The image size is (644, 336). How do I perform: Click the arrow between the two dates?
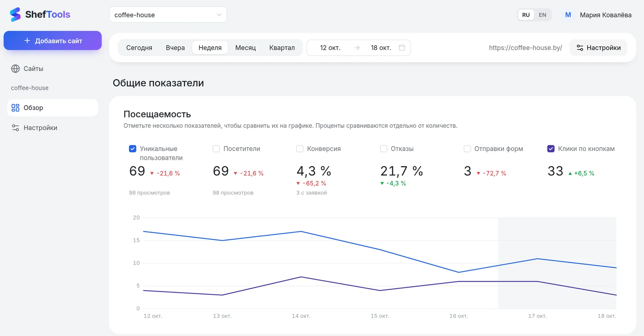(357, 48)
